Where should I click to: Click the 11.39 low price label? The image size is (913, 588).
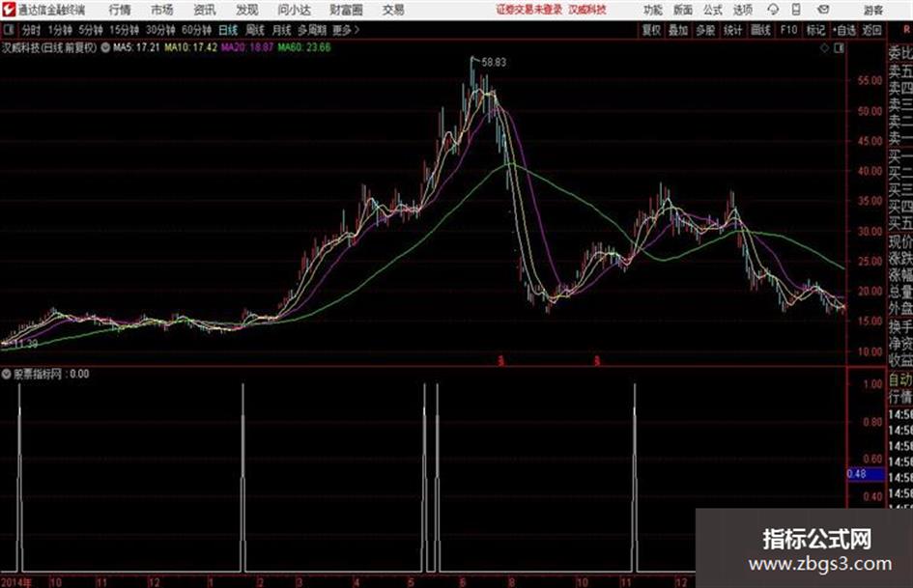point(26,344)
